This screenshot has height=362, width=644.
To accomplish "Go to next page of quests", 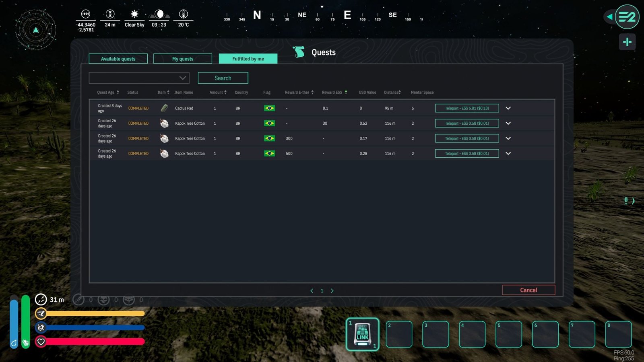I will [332, 291].
